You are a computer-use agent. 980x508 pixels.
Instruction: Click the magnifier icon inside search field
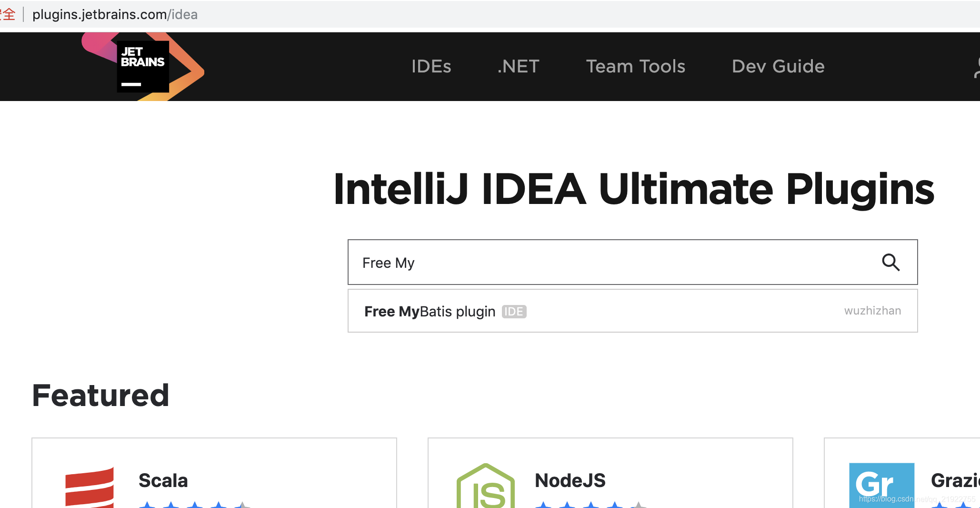pos(891,263)
